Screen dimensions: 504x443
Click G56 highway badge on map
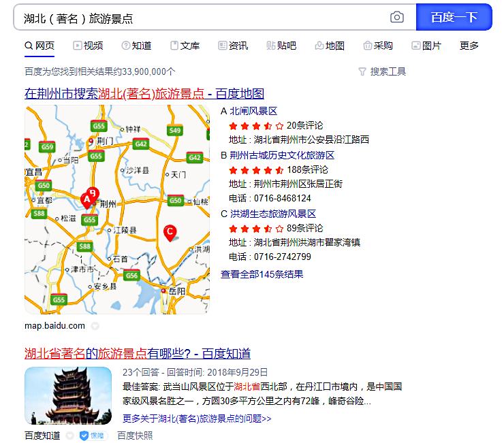point(131,275)
